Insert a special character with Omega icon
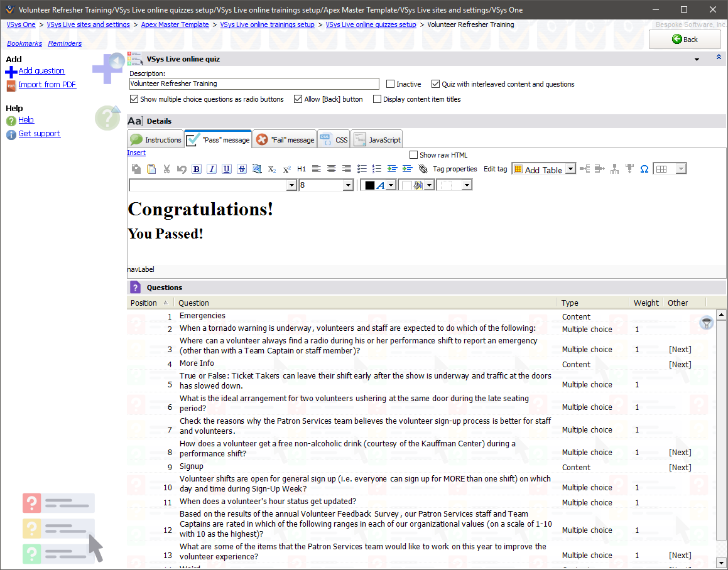This screenshot has width=728, height=570. [x=644, y=169]
